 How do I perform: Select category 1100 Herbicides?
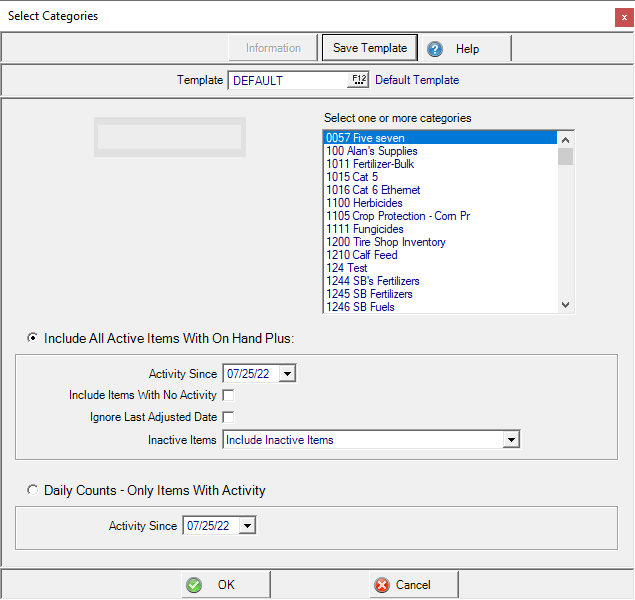click(x=363, y=203)
